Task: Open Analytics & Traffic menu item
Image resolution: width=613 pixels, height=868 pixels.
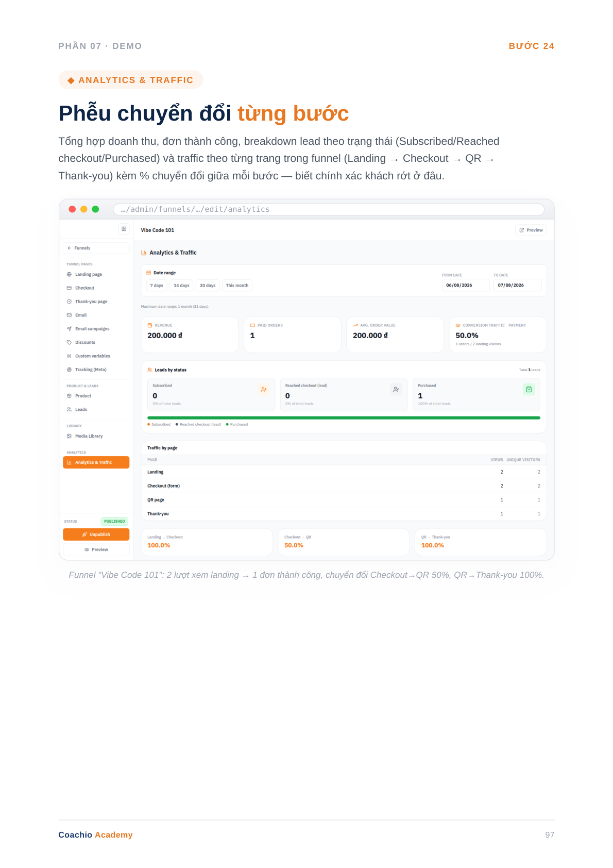Action: pyautogui.click(x=96, y=462)
